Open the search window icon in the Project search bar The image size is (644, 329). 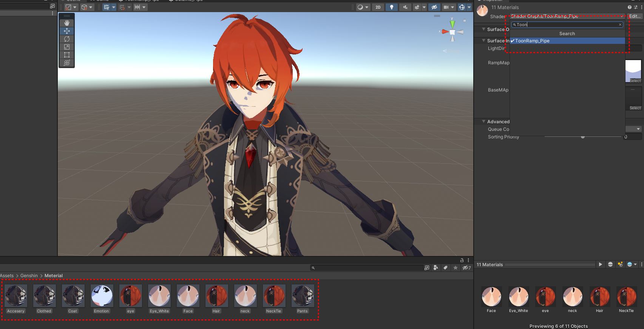click(427, 268)
